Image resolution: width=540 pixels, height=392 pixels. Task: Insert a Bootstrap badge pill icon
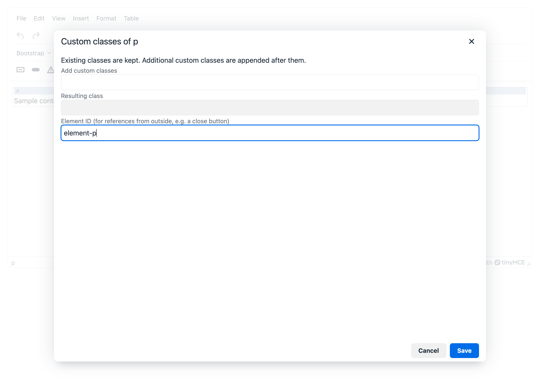click(x=36, y=70)
